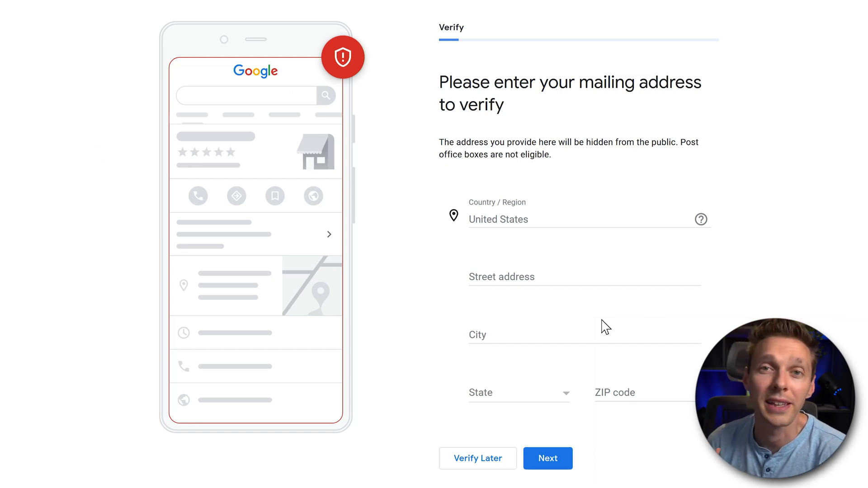Click the Next button to proceed
This screenshot has width=868, height=488.
pyautogui.click(x=548, y=458)
